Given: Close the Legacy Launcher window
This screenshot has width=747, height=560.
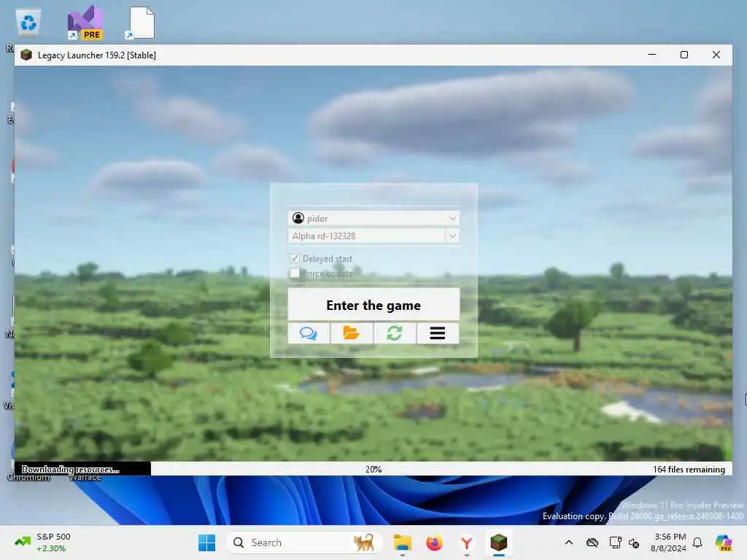Looking at the screenshot, I should pyautogui.click(x=716, y=55).
